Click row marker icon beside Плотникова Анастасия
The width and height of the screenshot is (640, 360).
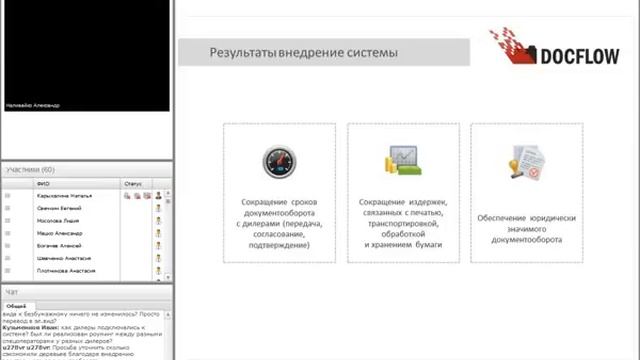point(7,271)
